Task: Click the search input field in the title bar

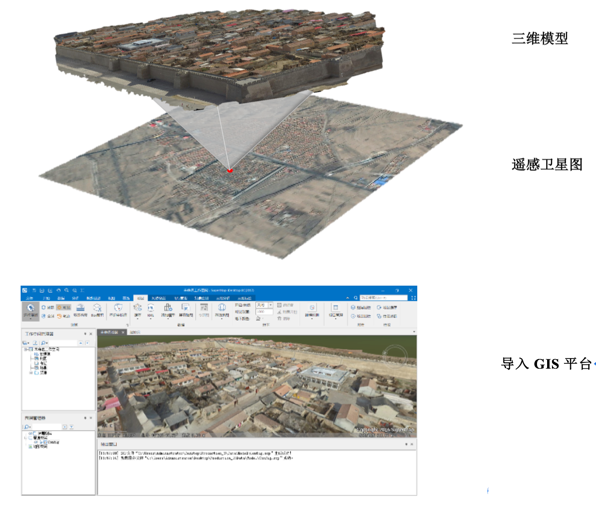Action: point(384,298)
